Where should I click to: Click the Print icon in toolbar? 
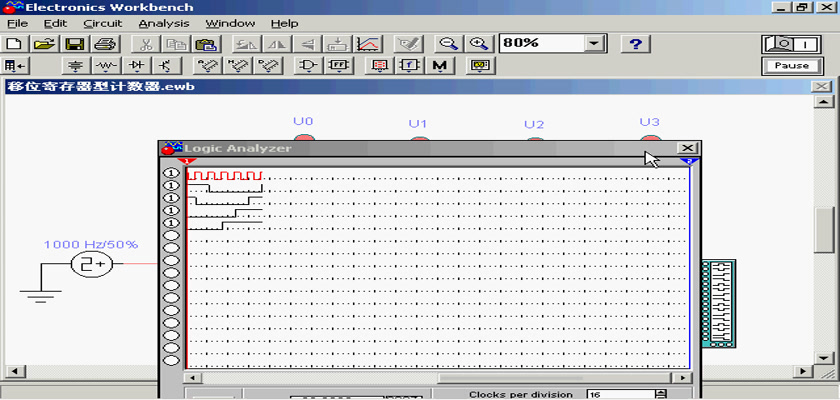coord(105,44)
